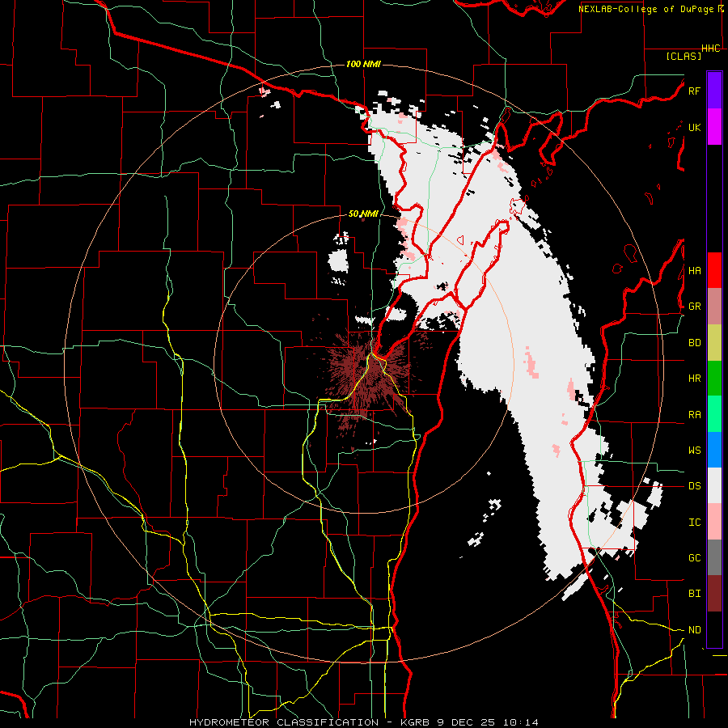Click the RF legend label
This screenshot has width=728, height=728.
tap(694, 91)
